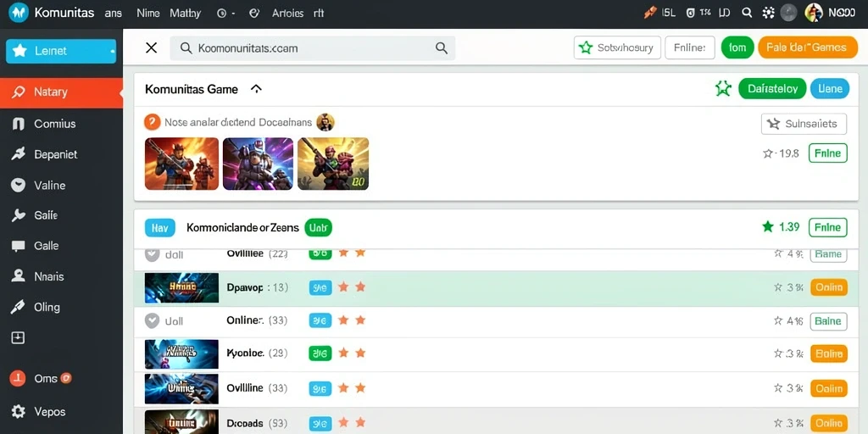Open the Artoies top menu item
Image resolution: width=868 pixels, height=434 pixels.
(x=288, y=14)
